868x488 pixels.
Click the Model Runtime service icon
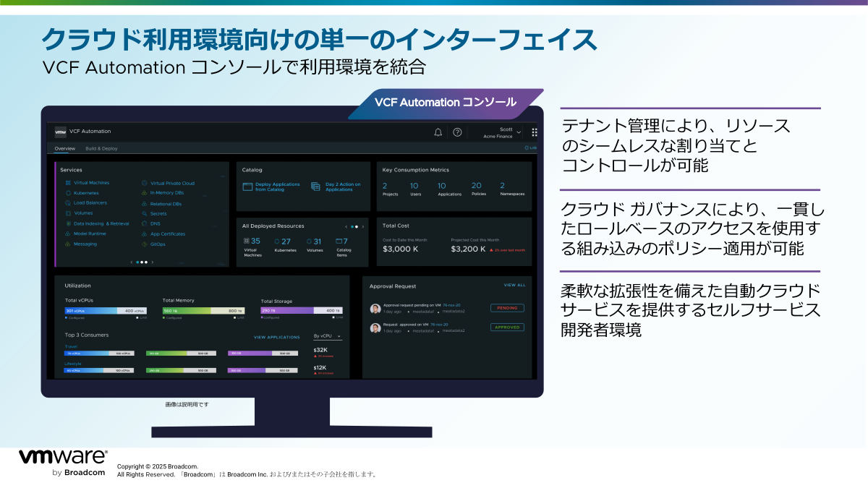tap(68, 234)
